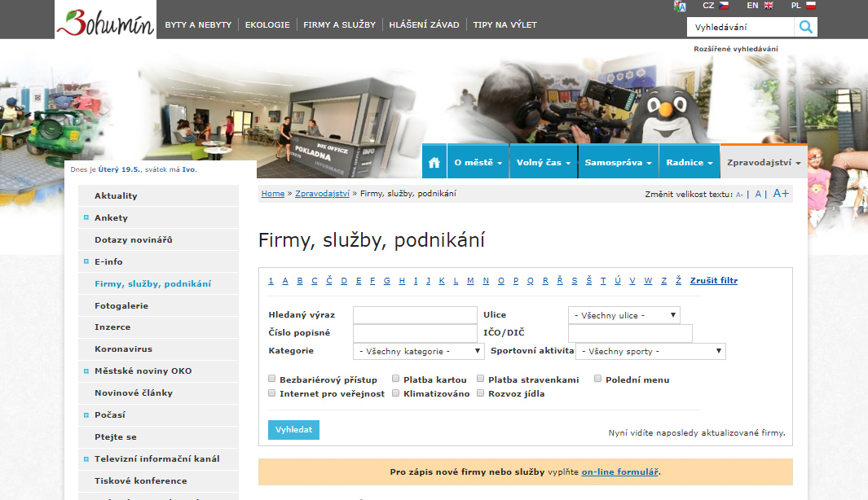The height and width of the screenshot is (500, 868).
Task: Open HLÁŠENÍ ZÁVAD top link
Action: tap(424, 25)
